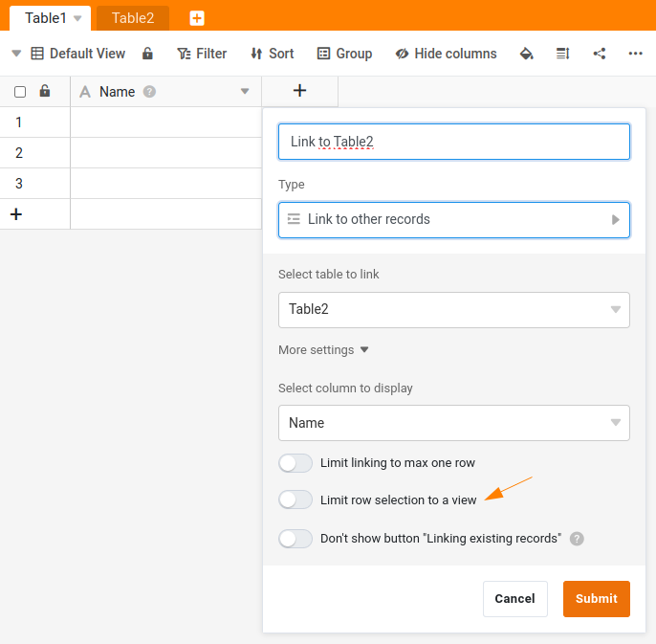Click the help icon beside Name column
Image resolution: width=656 pixels, height=644 pixels.
[149, 92]
